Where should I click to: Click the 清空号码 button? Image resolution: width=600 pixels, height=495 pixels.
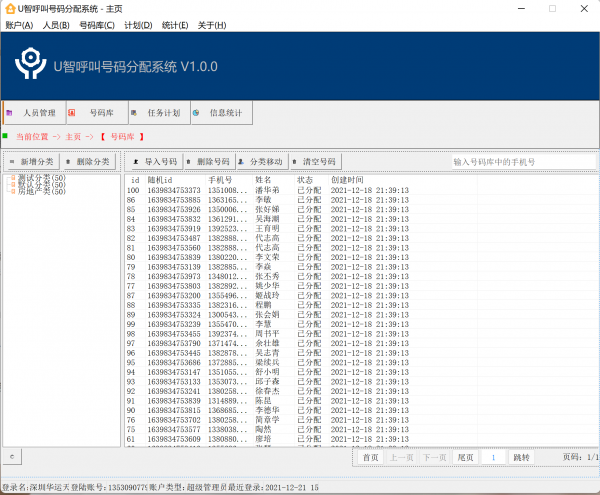point(314,161)
